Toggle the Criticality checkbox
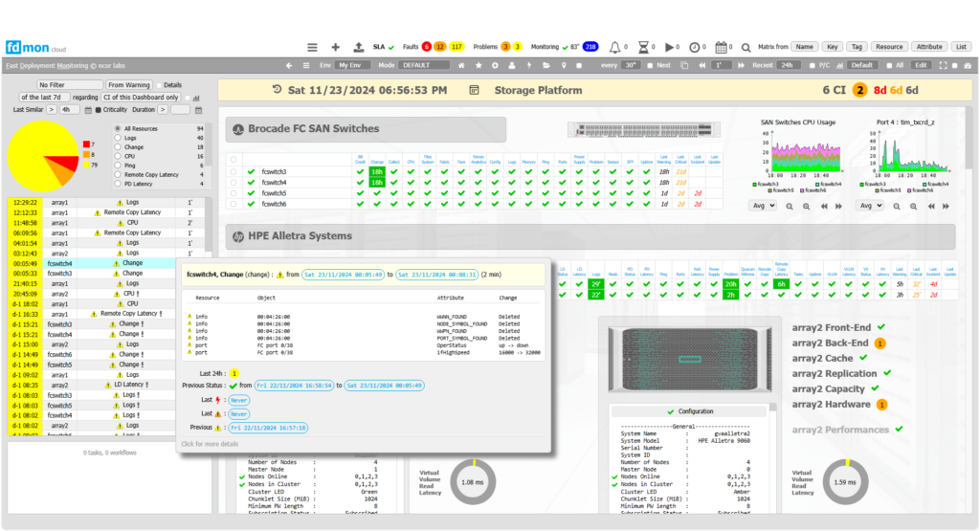 click(x=99, y=110)
